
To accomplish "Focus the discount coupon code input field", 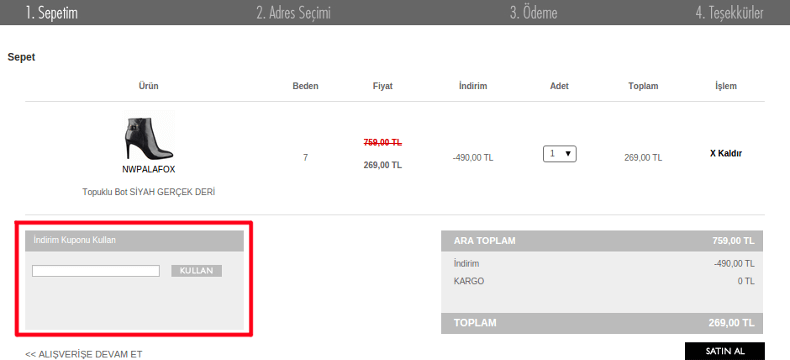I will [96, 271].
